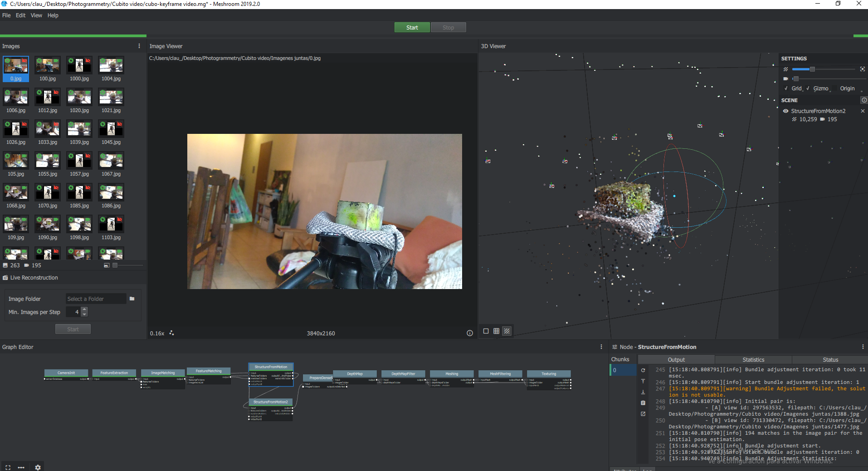868x471 pixels.
Task: Click the node settings icon beside Node title
Action: pos(615,347)
